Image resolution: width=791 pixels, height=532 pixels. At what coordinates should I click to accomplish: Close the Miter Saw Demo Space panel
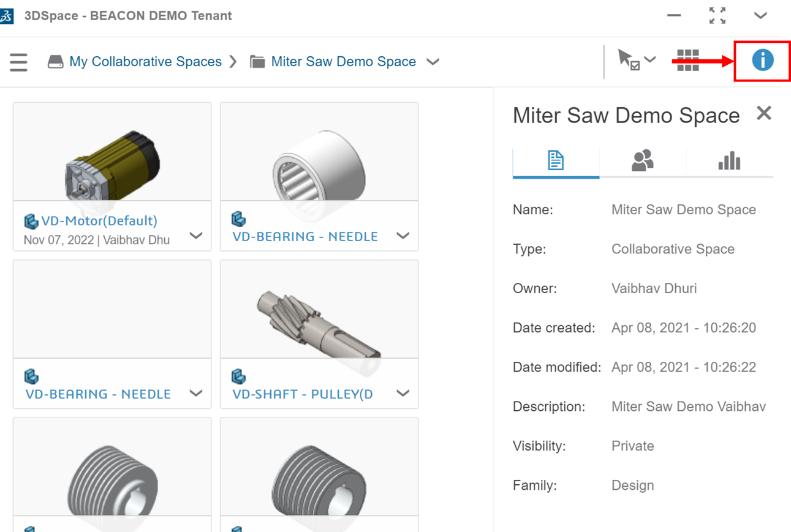[x=763, y=113]
